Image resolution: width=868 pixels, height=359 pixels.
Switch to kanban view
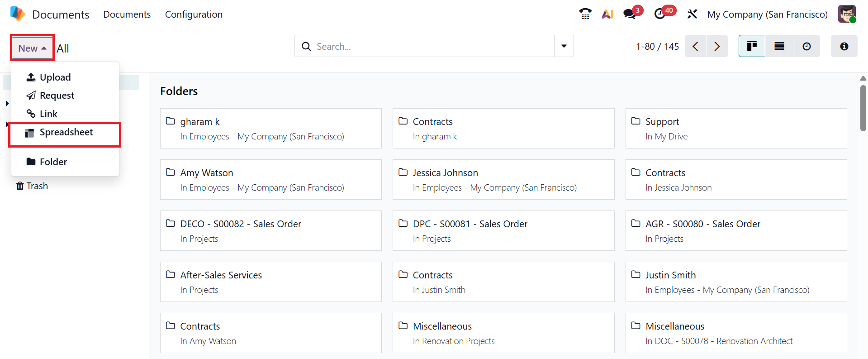[x=752, y=46]
